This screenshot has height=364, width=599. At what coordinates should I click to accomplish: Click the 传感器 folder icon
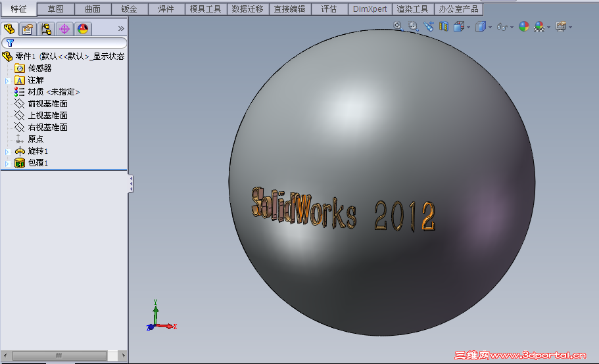pyautogui.click(x=20, y=68)
